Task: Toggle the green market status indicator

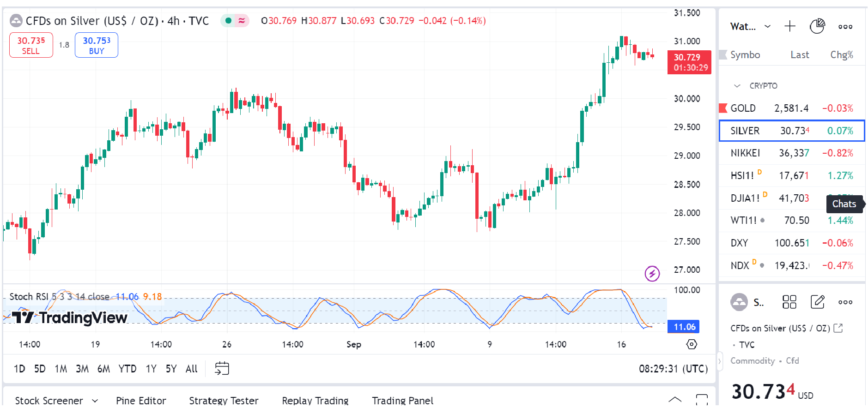Action: pyautogui.click(x=228, y=21)
